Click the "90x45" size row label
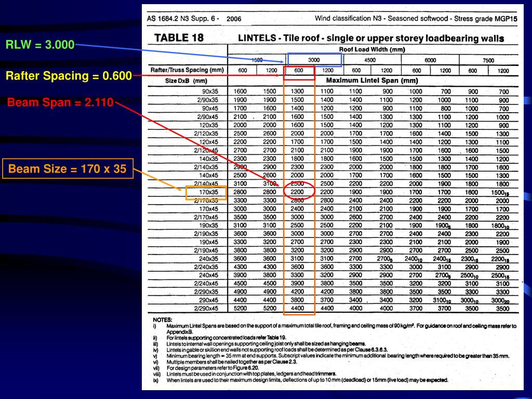Image resolution: width=532 pixels, height=399 pixels. pyautogui.click(x=210, y=108)
